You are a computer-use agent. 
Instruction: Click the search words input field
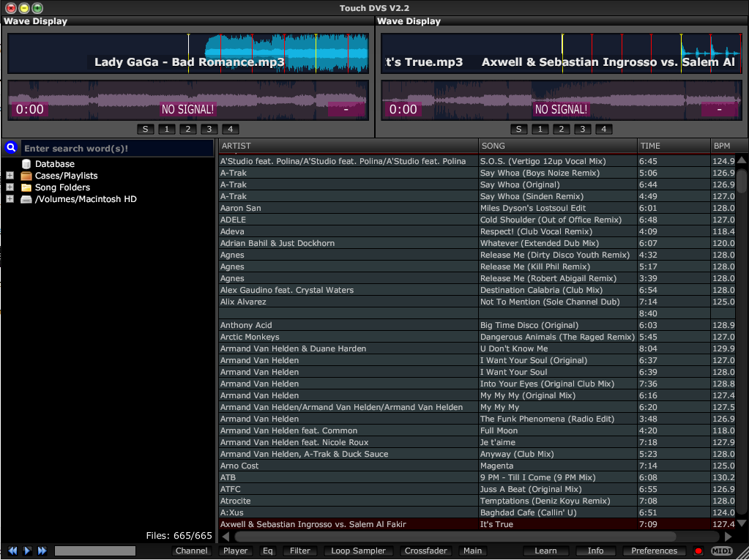(x=117, y=149)
